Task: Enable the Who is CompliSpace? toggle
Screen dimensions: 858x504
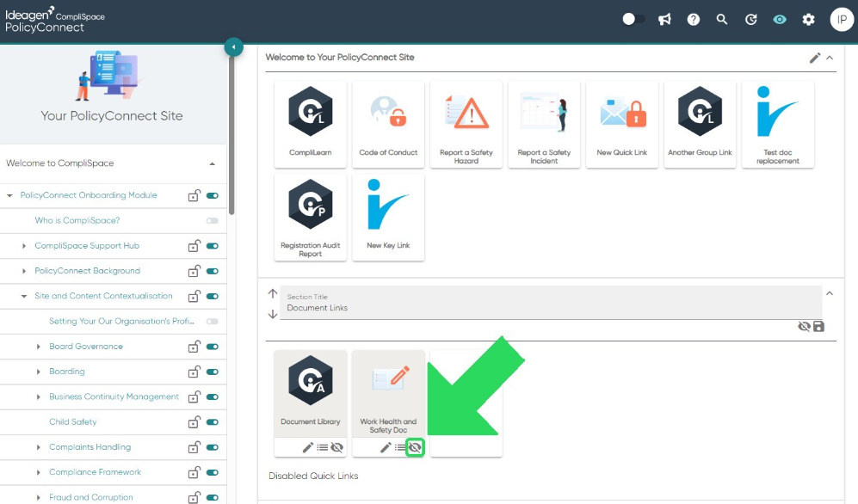Action: pos(213,221)
